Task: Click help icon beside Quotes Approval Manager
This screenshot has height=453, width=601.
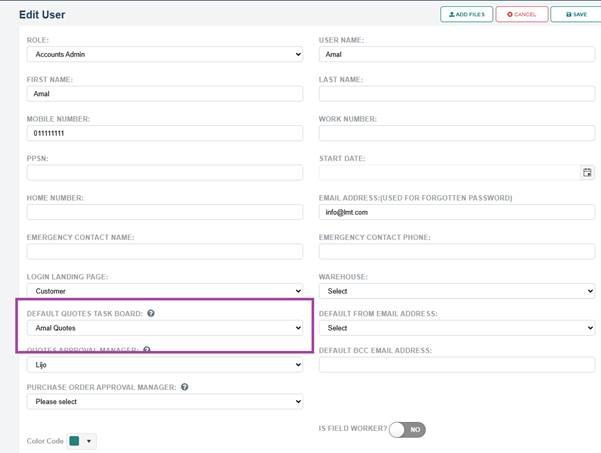Action: (x=147, y=350)
